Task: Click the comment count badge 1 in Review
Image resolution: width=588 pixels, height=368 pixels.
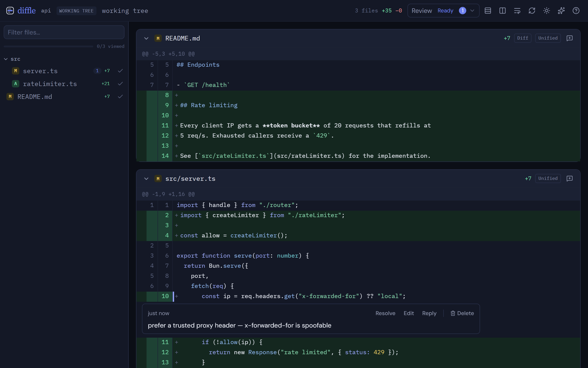Action: 462,11
